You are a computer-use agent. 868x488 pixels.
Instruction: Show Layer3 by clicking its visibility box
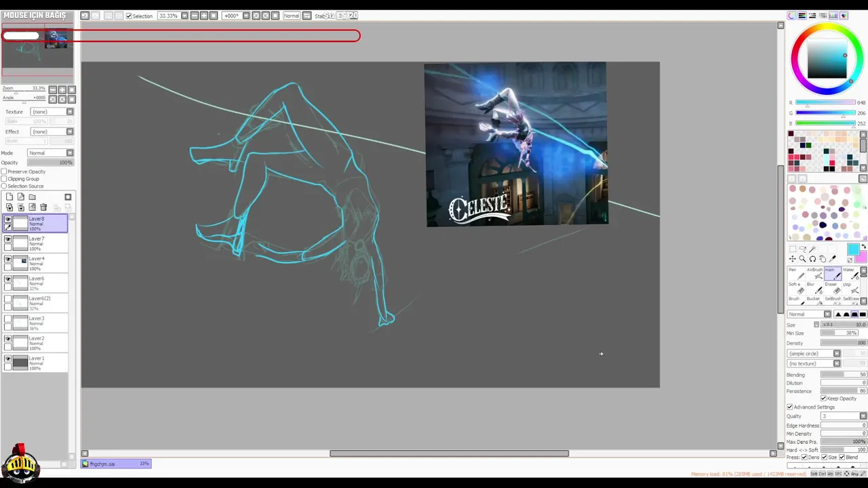click(7, 319)
